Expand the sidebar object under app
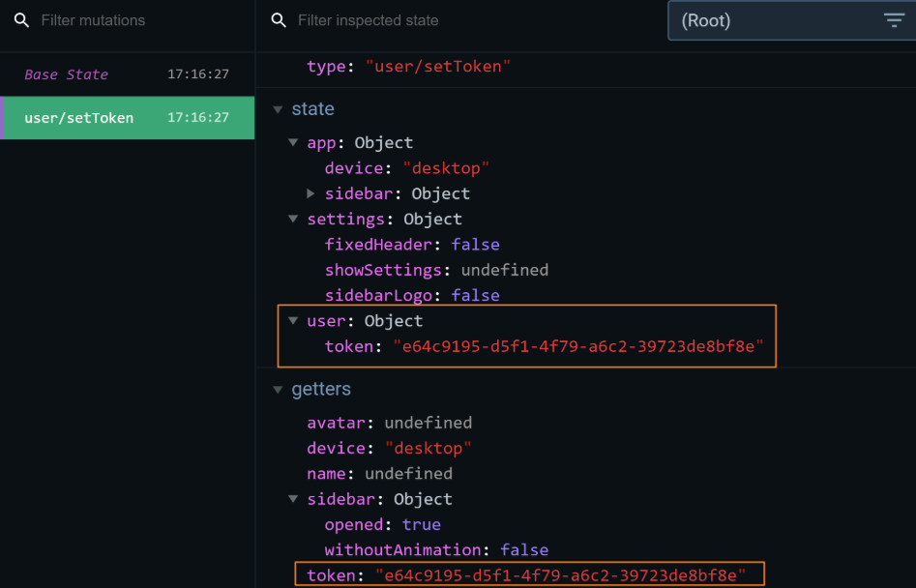Screen dimensions: 916x588 pos(310,192)
